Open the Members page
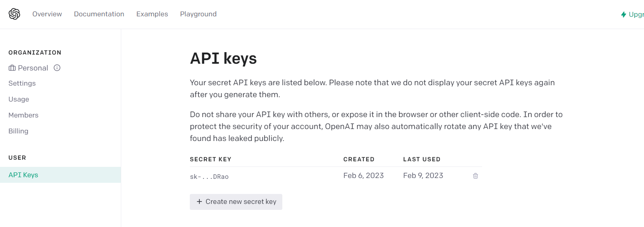The height and width of the screenshot is (227, 644). click(x=24, y=115)
